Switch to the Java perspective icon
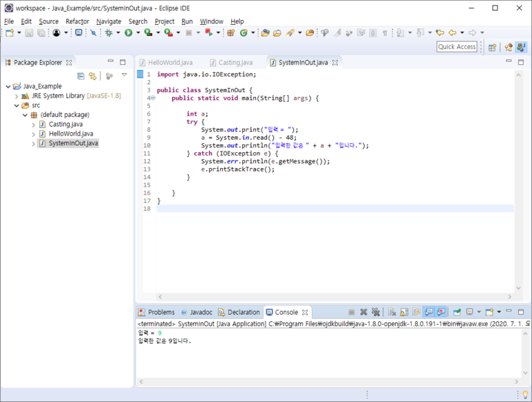The height and width of the screenshot is (402, 532). 521,47
